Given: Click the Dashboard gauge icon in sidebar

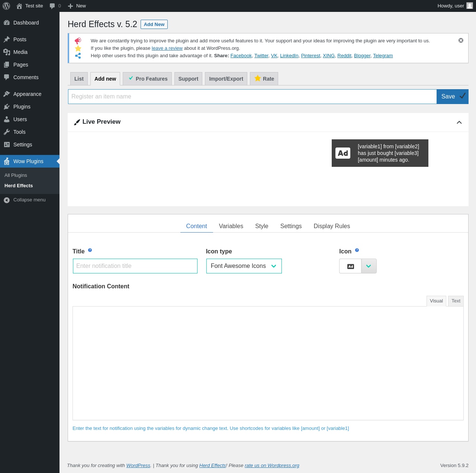Looking at the screenshot, I should (7, 23).
